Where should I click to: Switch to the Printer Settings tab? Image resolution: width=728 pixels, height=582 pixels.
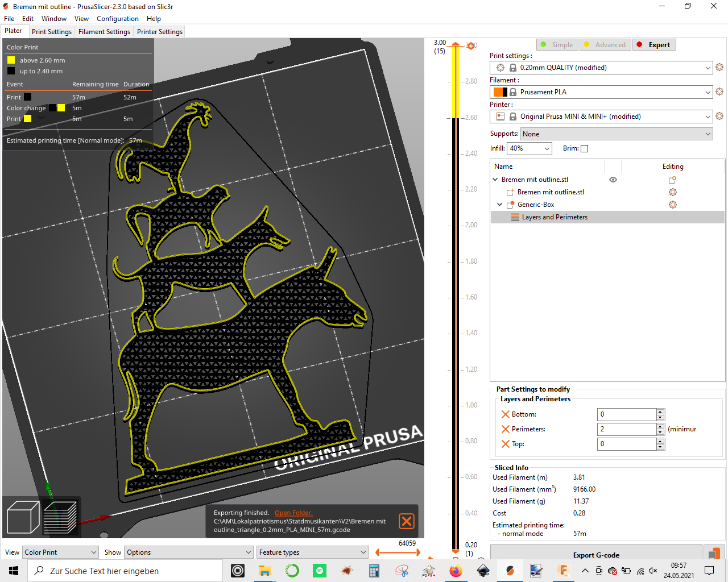(x=160, y=32)
